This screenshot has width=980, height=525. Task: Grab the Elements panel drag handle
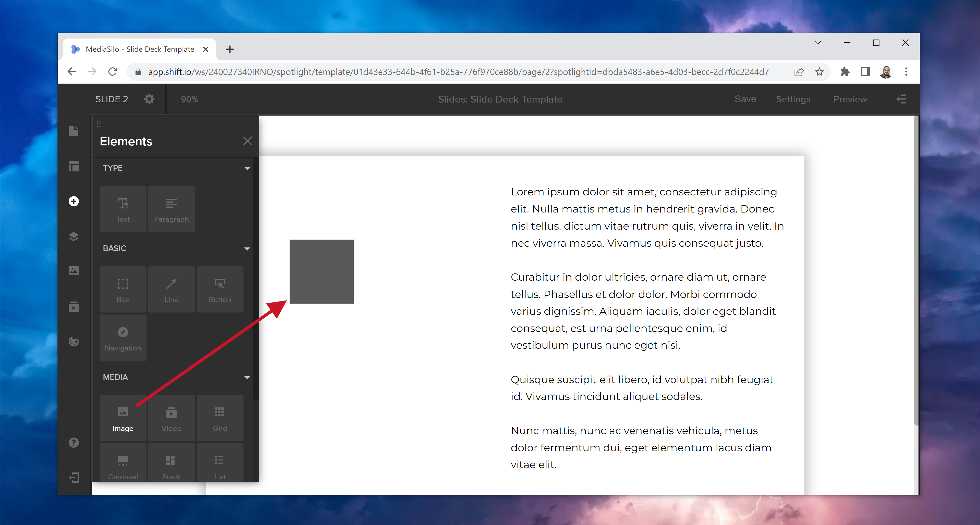pyautogui.click(x=99, y=123)
